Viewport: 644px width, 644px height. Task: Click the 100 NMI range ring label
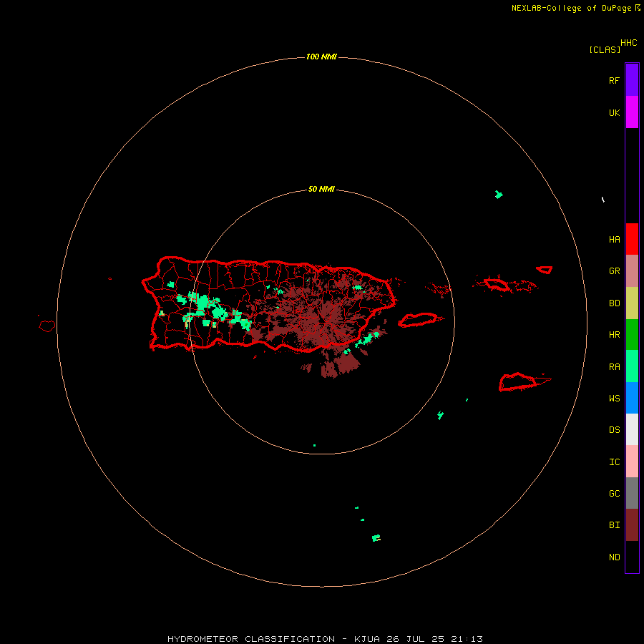[321, 57]
